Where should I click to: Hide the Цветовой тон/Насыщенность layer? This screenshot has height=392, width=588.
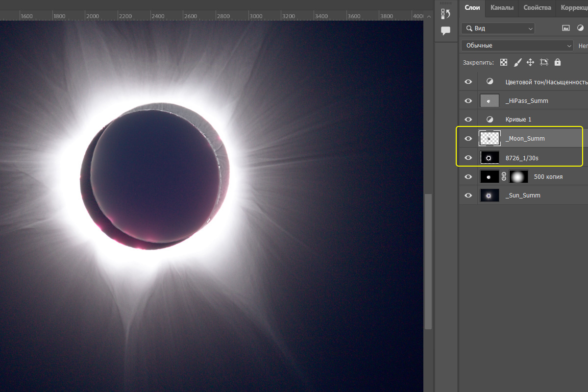point(468,82)
